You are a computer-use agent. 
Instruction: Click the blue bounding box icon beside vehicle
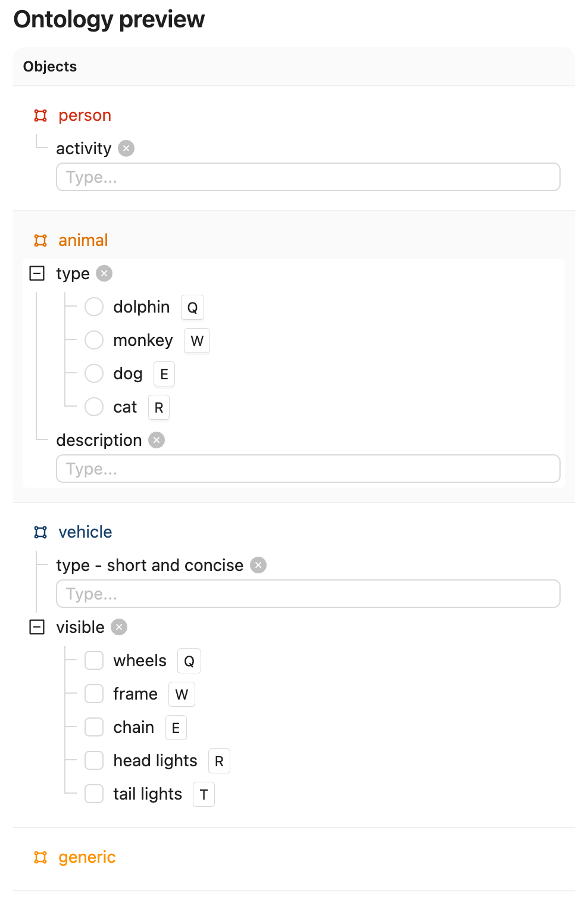click(x=40, y=532)
